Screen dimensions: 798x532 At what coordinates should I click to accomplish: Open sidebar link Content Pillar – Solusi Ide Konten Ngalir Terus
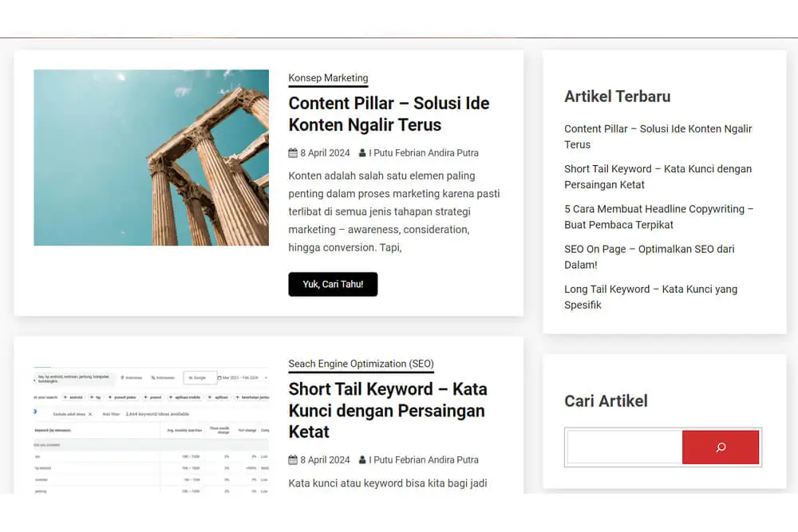click(658, 137)
